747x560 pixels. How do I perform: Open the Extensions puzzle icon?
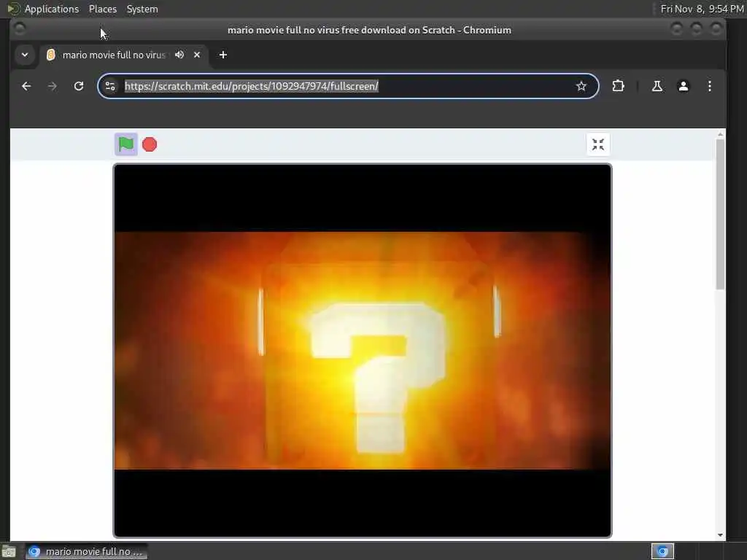pyautogui.click(x=618, y=86)
